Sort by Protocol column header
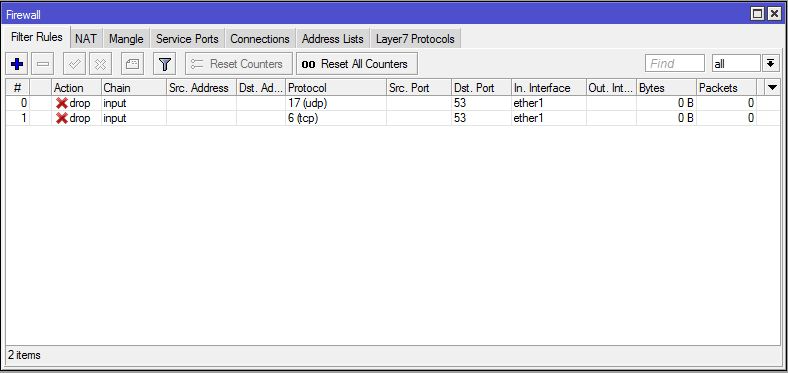This screenshot has width=788, height=373. tap(336, 87)
